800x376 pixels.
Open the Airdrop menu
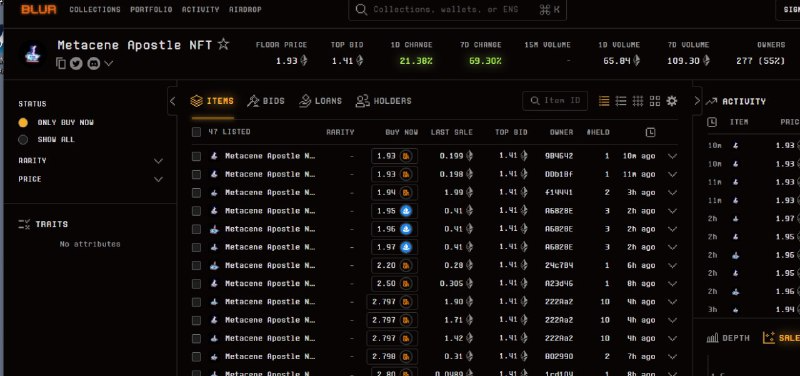click(245, 10)
